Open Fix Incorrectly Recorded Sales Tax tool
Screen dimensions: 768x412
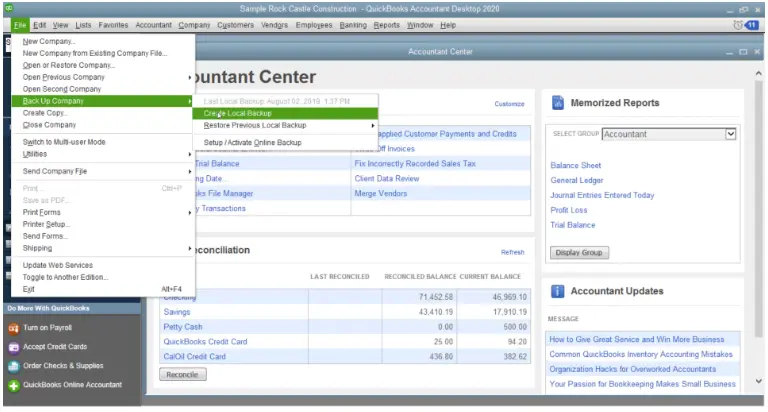click(x=415, y=164)
